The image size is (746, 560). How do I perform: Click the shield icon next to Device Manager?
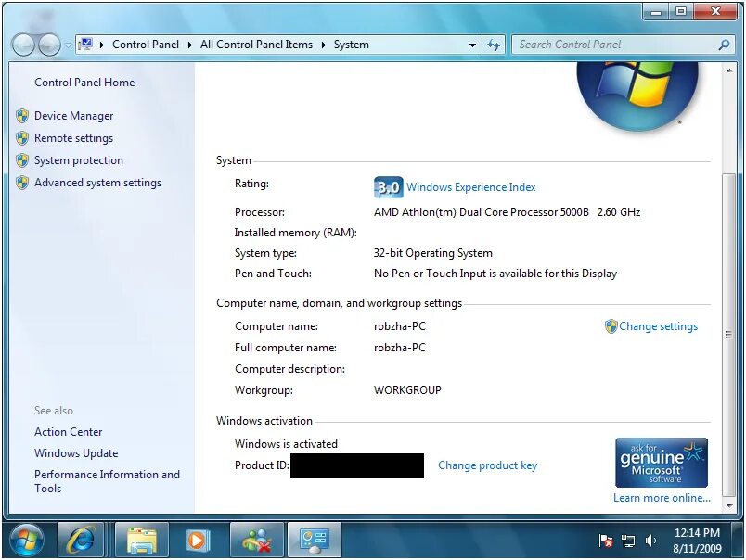22,116
